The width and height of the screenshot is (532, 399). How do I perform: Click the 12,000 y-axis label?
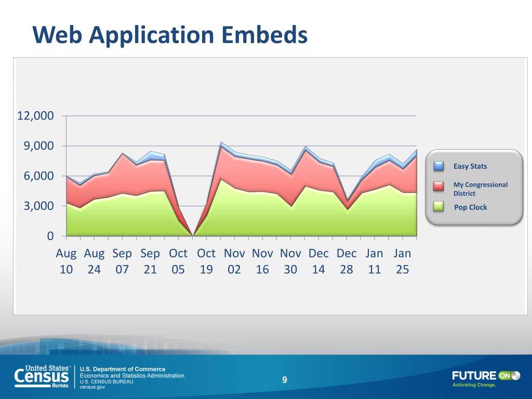coord(35,116)
